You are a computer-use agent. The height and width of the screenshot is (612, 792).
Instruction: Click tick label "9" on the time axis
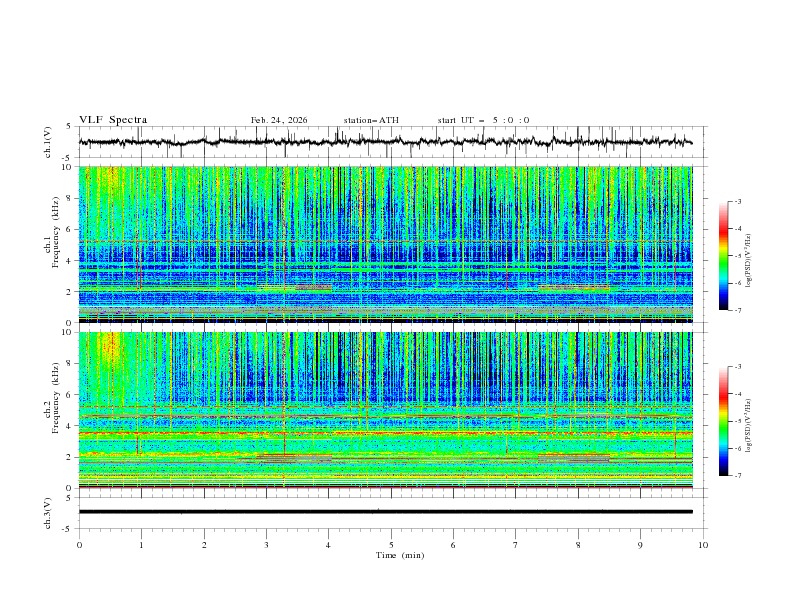coord(640,545)
